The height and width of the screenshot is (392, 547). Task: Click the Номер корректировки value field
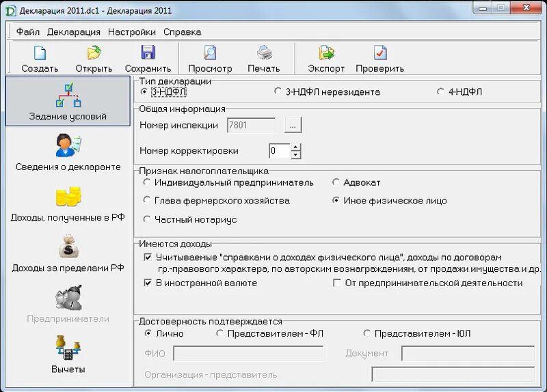tap(280, 151)
